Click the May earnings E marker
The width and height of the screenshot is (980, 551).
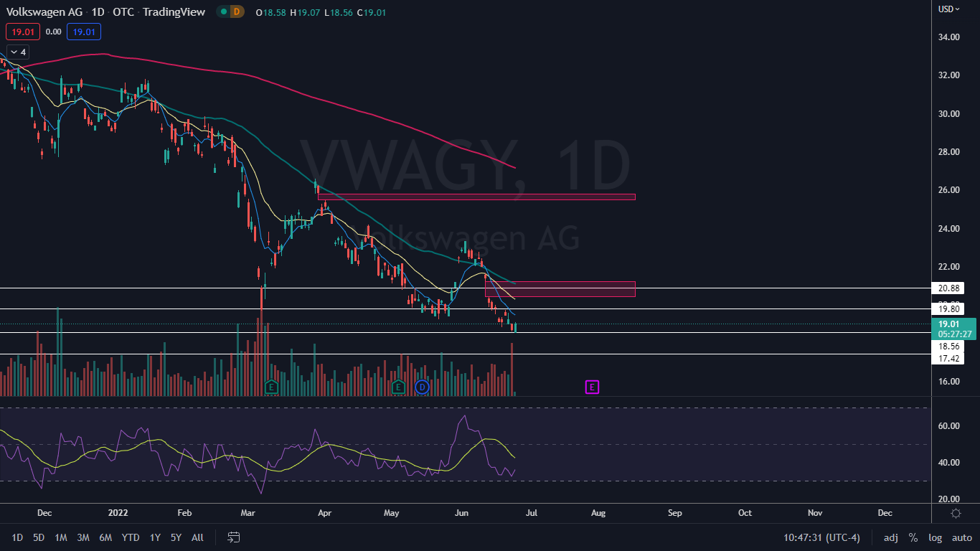click(399, 387)
